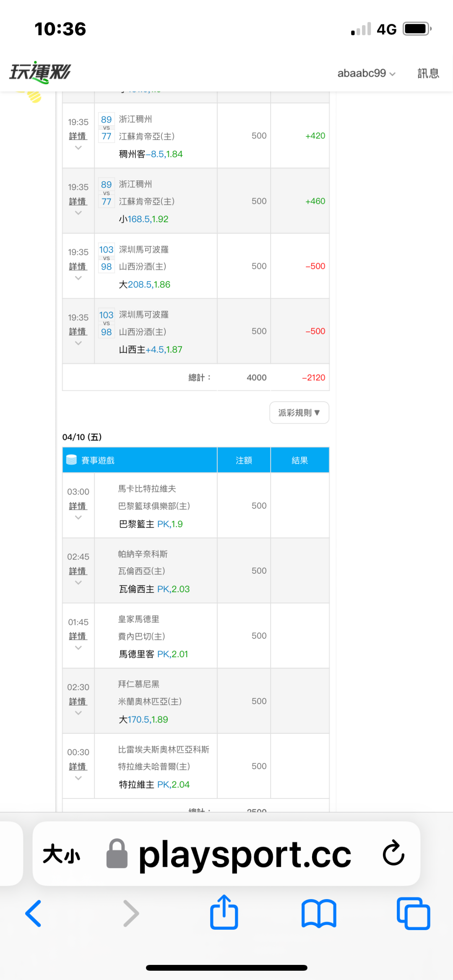Expand the 派彩規則 dropdown
The height and width of the screenshot is (980, 453).
pos(299,413)
